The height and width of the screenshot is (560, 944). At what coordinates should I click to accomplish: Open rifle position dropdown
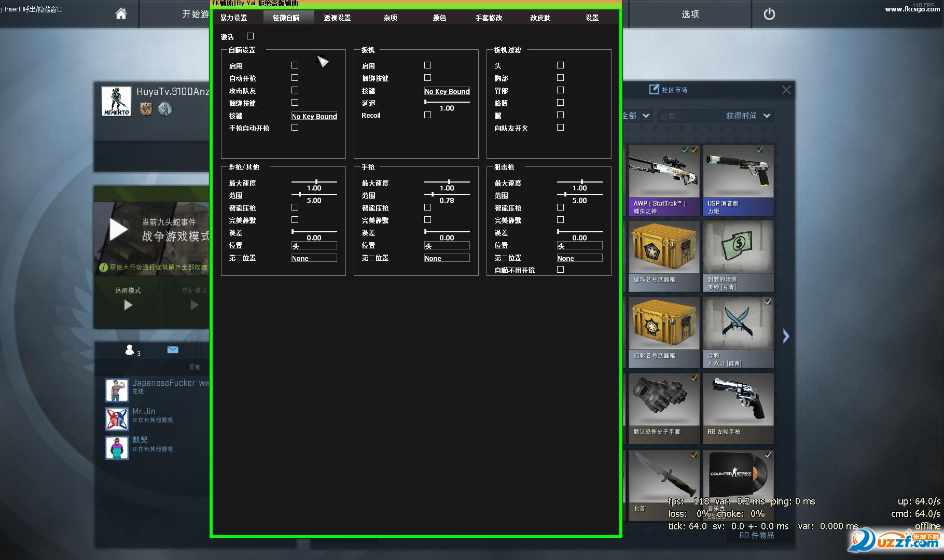coord(314,246)
